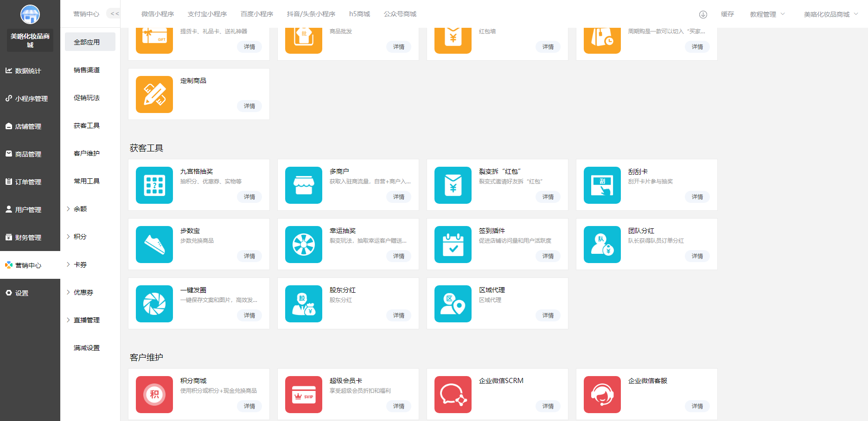Click the 股东分红 icon
Viewport: 868px width, 421px height.
pos(304,304)
